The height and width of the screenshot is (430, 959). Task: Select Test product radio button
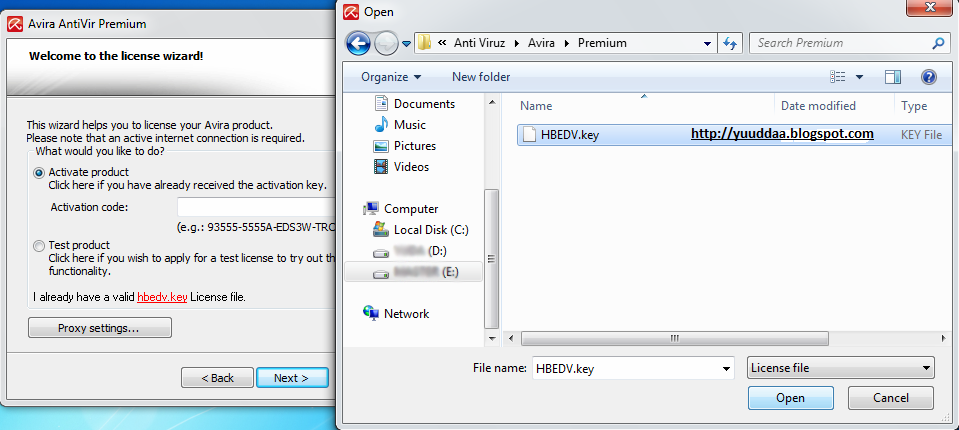(39, 246)
